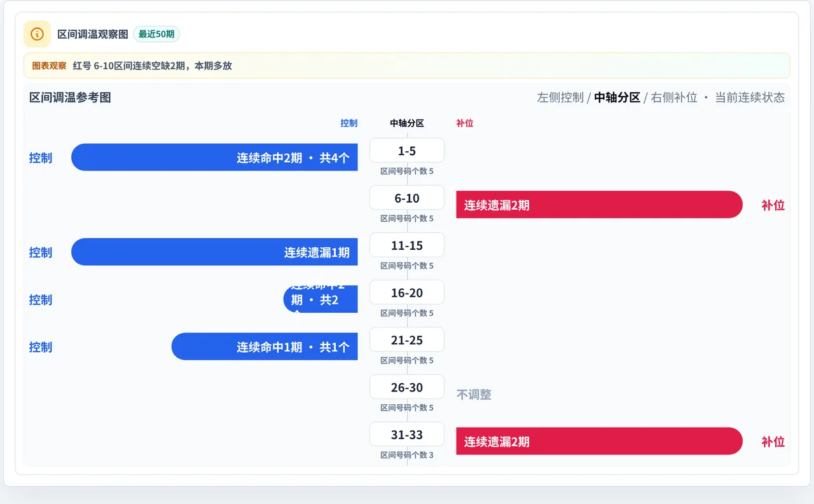Select the 区间调温观察图 title text

93,34
